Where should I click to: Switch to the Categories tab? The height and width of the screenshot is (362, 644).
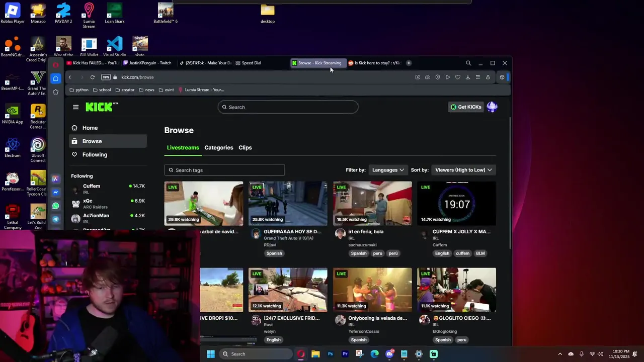[218, 147]
